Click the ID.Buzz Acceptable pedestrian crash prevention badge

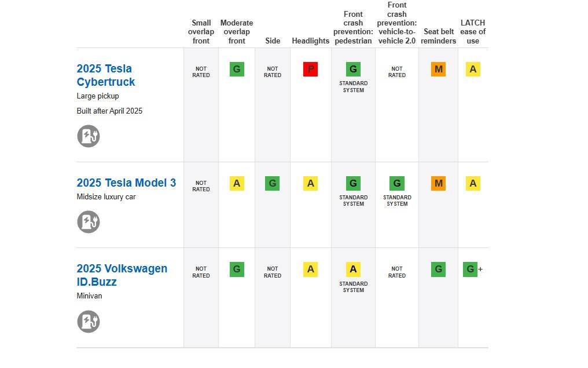[353, 269]
